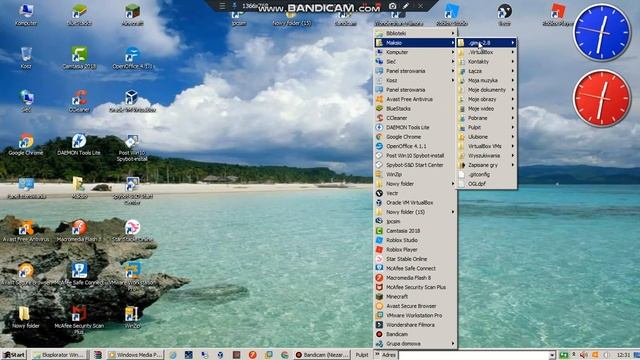
Task: Open the OGLdpf file in the submenu
Action: click(x=487, y=184)
